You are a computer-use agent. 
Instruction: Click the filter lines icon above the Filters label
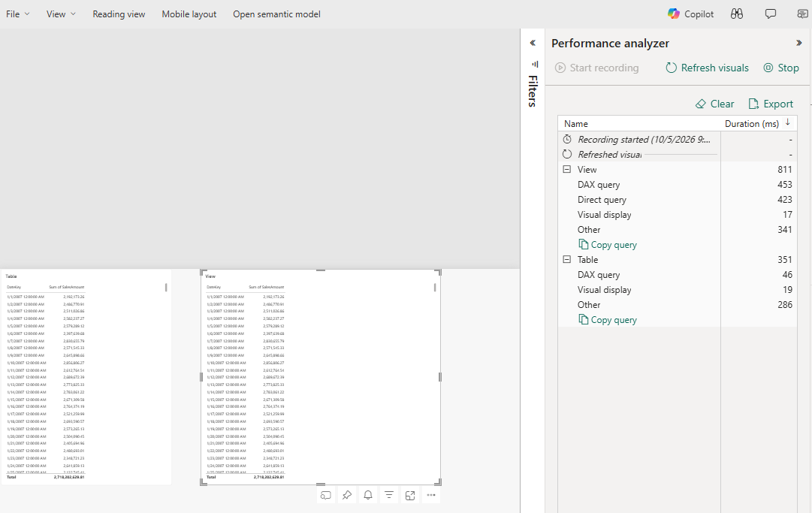(535, 64)
